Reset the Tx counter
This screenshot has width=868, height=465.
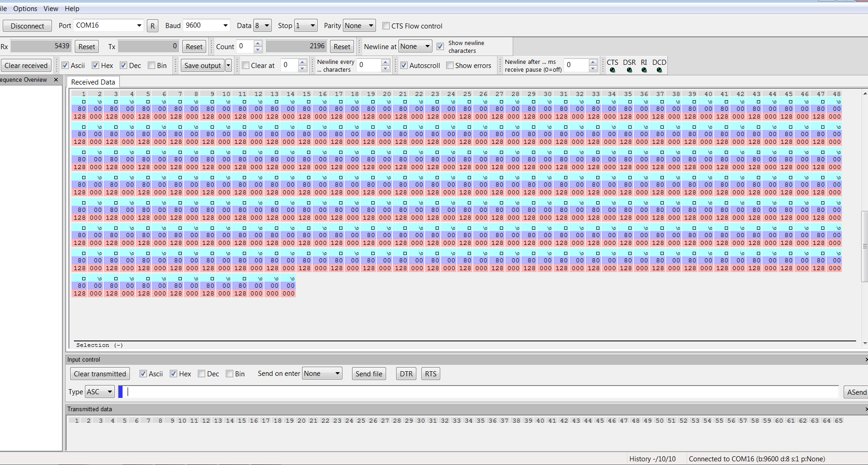coord(194,46)
